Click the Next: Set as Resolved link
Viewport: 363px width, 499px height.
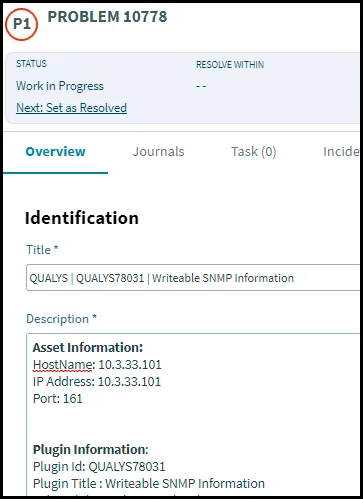pos(71,108)
